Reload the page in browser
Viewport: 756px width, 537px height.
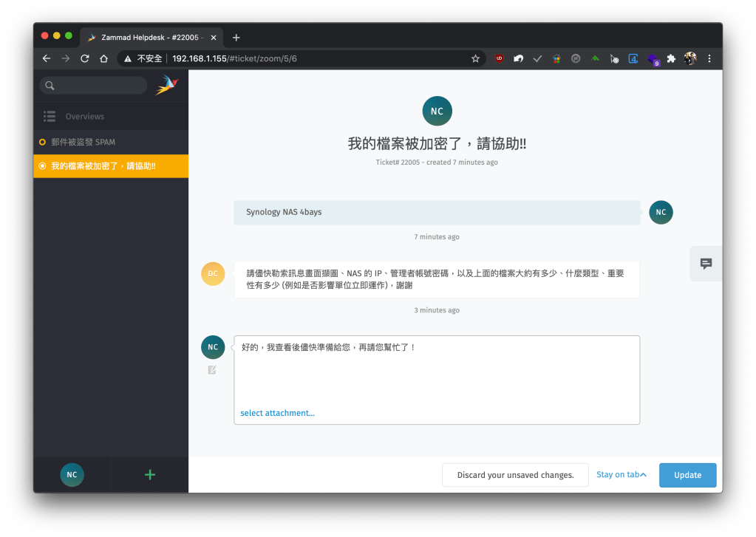point(85,58)
